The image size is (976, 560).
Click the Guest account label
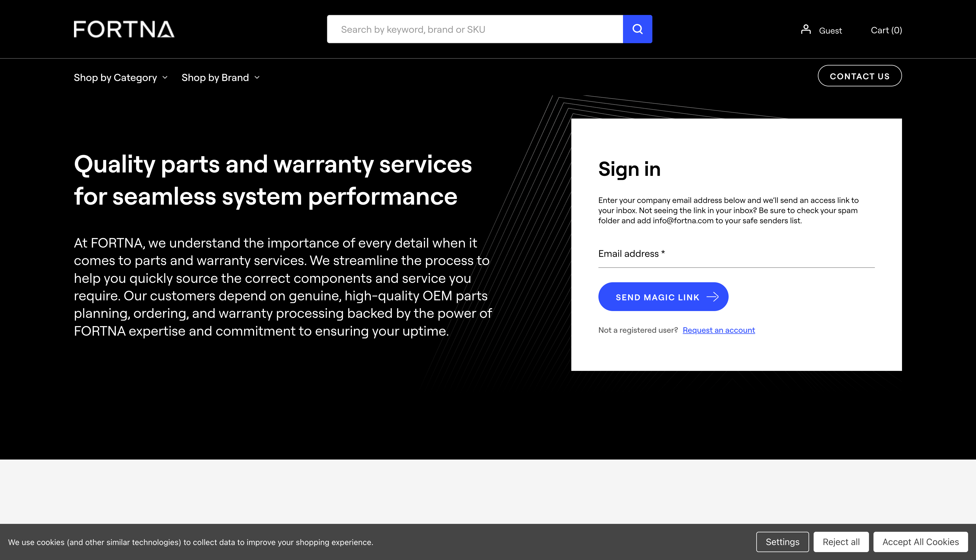pos(830,30)
